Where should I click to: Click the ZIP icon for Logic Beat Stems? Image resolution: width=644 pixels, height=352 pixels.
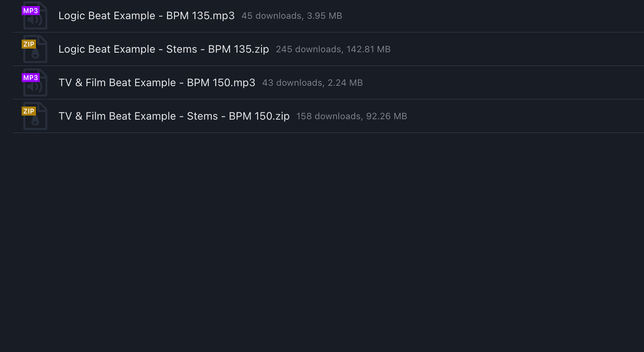click(x=35, y=49)
